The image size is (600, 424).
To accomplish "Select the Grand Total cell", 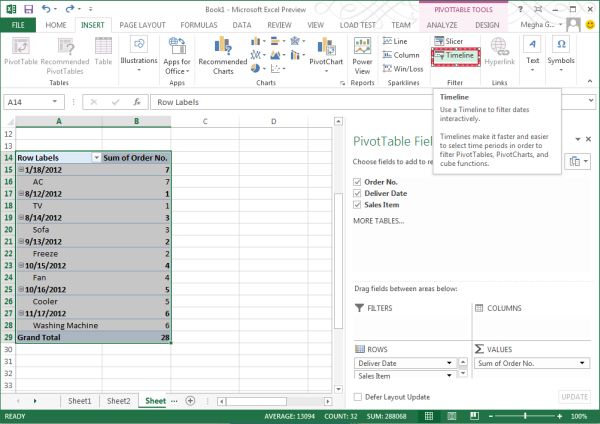I will click(x=59, y=337).
